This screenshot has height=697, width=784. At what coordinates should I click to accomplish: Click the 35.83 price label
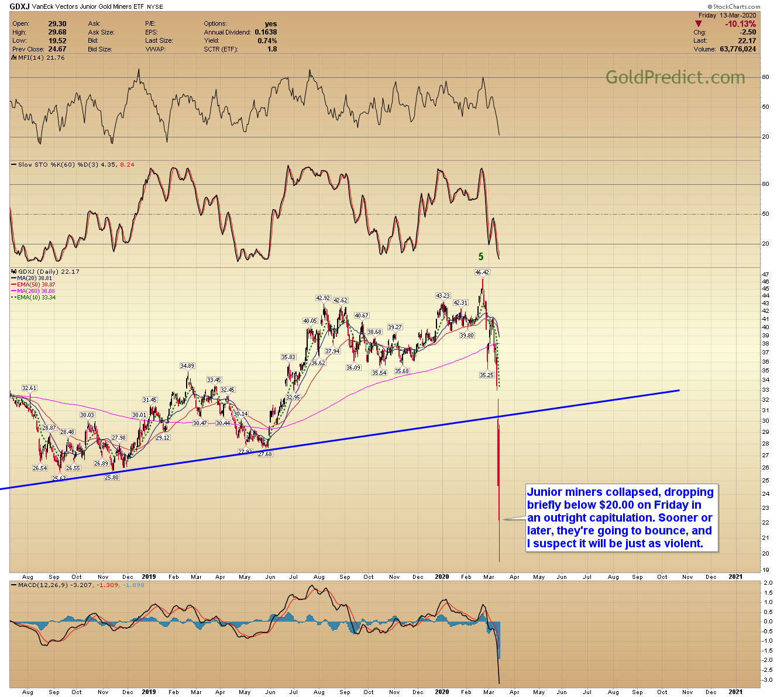(x=288, y=357)
